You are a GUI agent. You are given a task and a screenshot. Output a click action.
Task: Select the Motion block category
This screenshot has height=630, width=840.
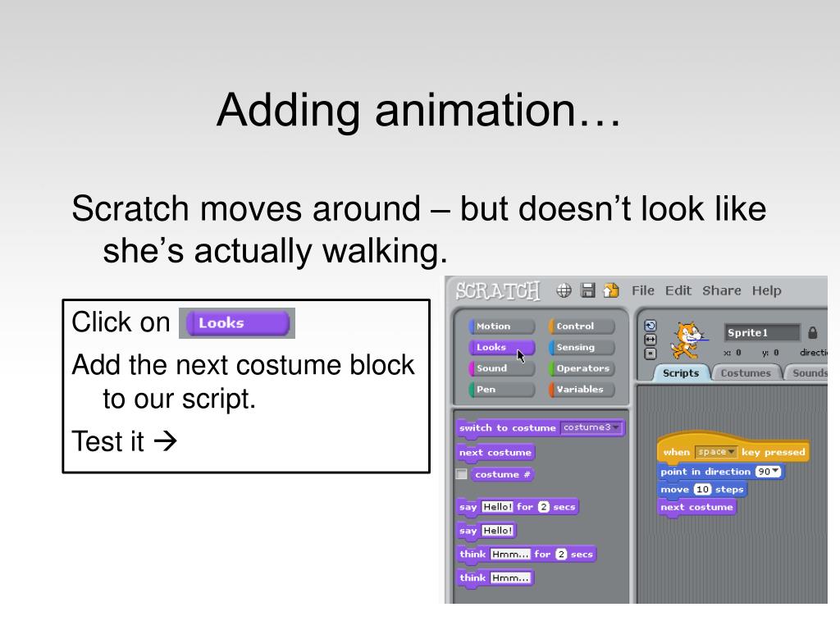coord(501,326)
